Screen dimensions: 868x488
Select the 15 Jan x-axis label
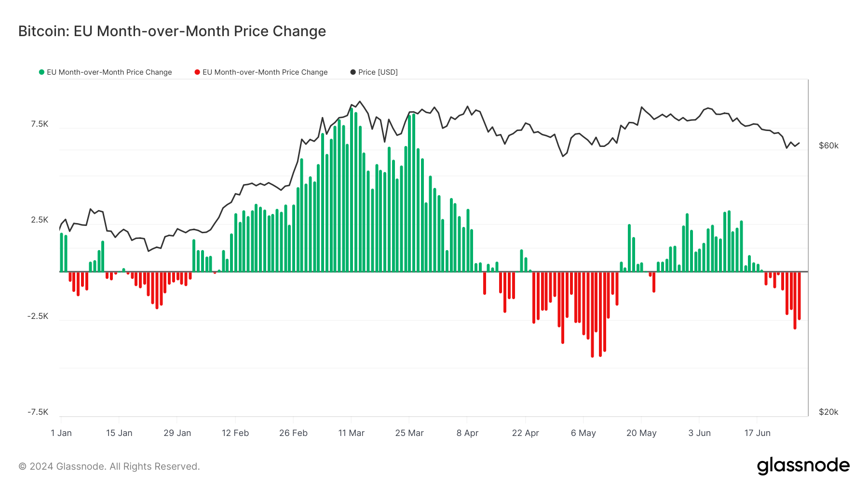(x=119, y=433)
